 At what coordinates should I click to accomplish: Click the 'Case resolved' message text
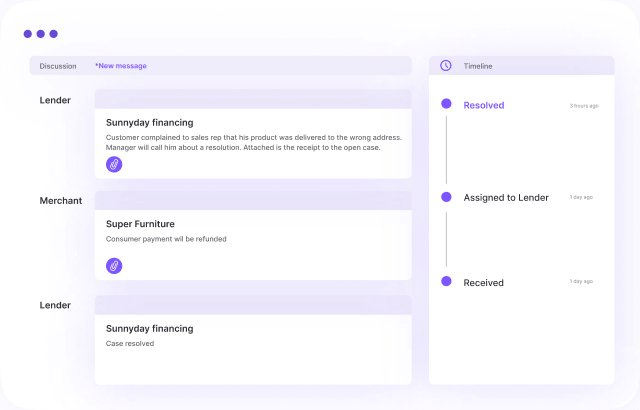(x=130, y=344)
